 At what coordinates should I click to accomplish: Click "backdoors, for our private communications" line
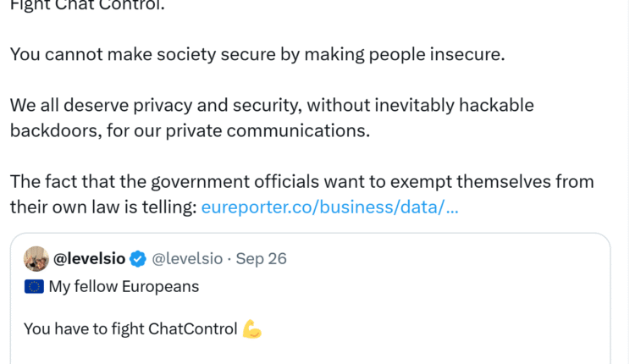pyautogui.click(x=190, y=130)
